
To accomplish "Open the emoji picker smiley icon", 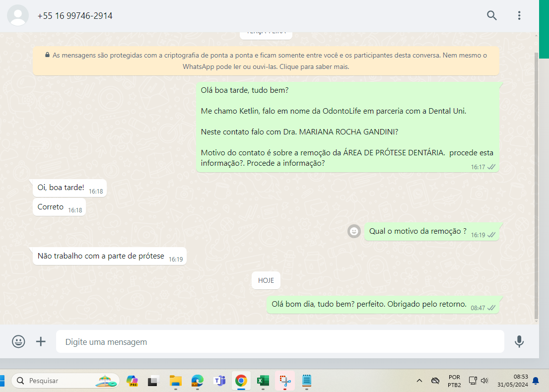I will point(18,341).
